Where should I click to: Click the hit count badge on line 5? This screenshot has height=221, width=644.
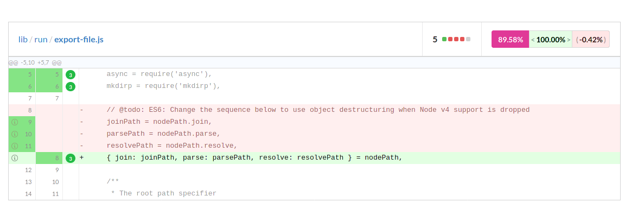coord(71,75)
